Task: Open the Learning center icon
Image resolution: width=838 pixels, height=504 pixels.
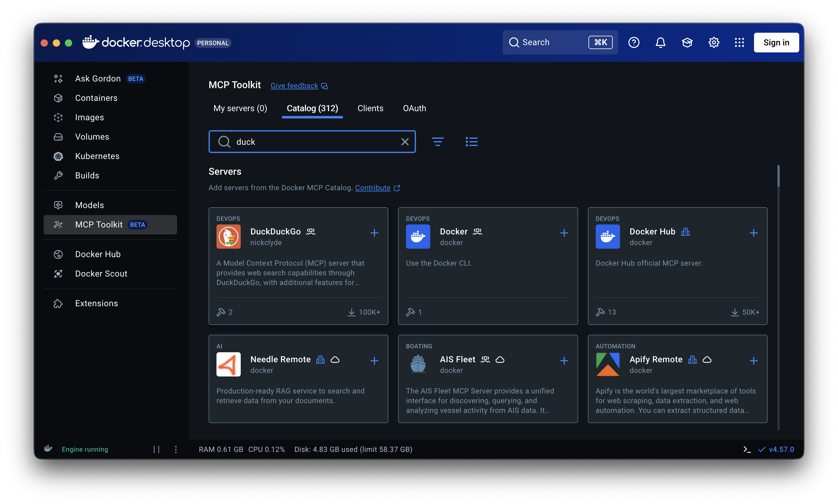Action: click(x=687, y=42)
